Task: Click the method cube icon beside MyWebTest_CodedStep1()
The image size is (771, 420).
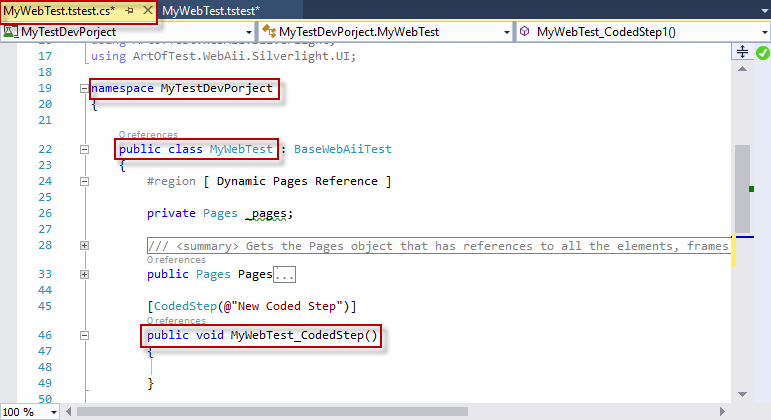Action: [525, 31]
